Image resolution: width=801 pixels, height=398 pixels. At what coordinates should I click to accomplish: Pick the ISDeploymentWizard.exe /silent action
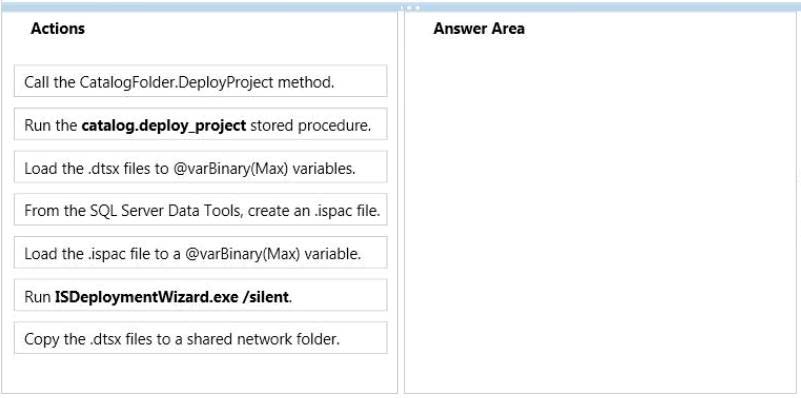pyautogui.click(x=200, y=295)
